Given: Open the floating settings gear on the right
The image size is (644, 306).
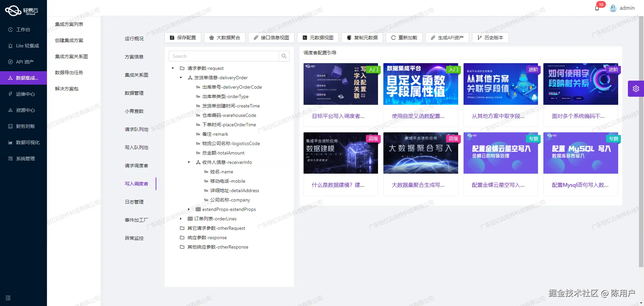Looking at the screenshot, I should 636,88.
